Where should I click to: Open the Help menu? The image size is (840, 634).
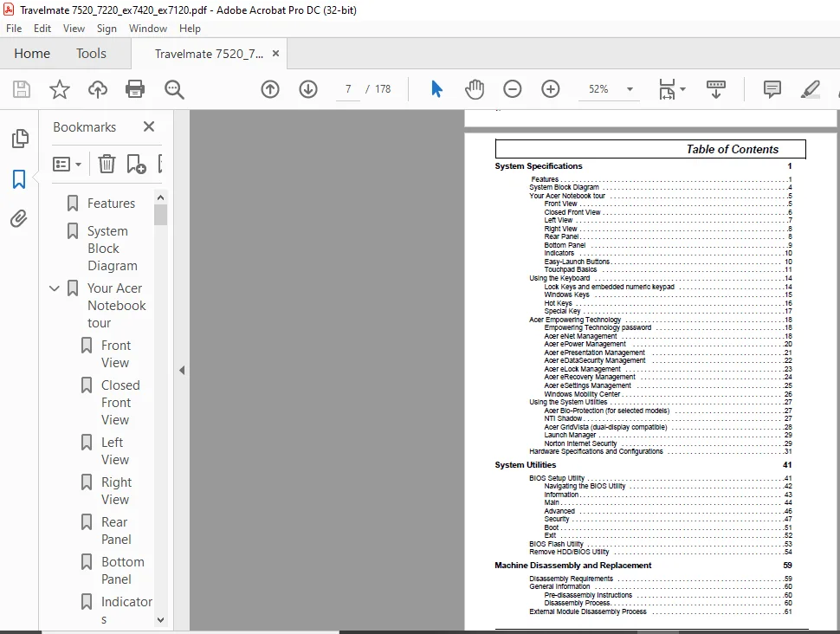(x=190, y=29)
